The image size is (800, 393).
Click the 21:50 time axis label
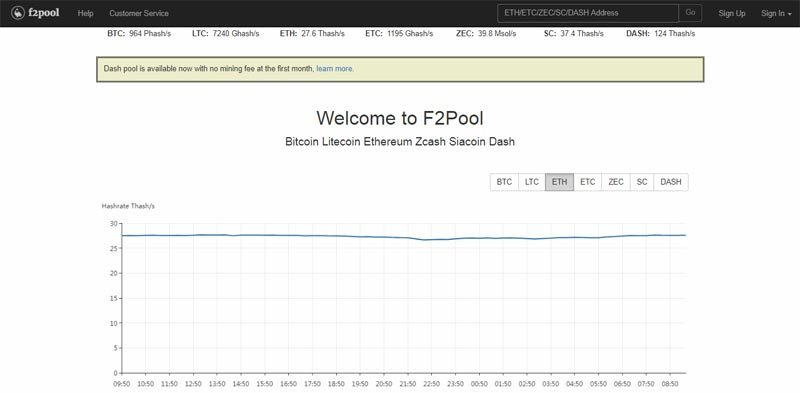pyautogui.click(x=408, y=384)
